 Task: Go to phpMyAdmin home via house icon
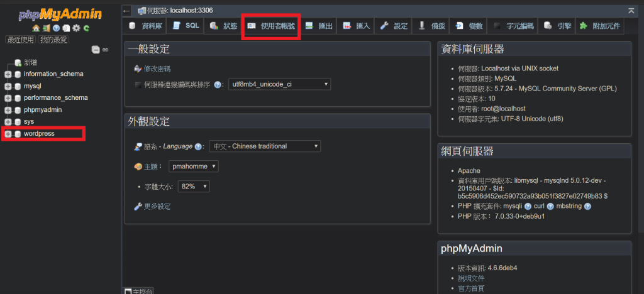pos(36,28)
